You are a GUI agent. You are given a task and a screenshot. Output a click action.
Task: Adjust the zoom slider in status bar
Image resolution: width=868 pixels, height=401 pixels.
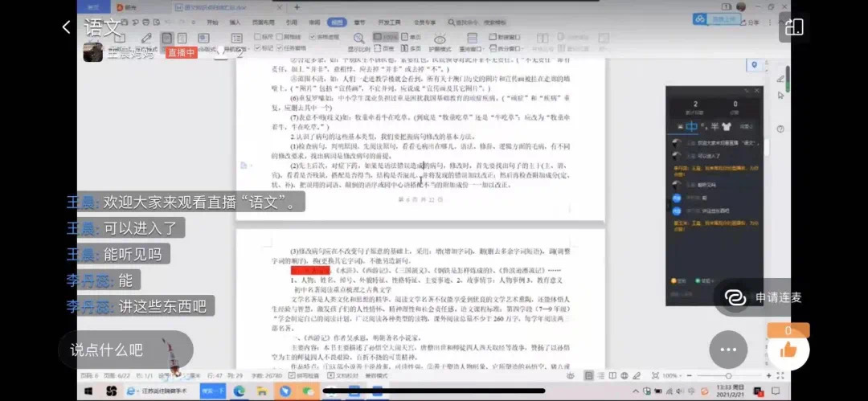pyautogui.click(x=727, y=376)
